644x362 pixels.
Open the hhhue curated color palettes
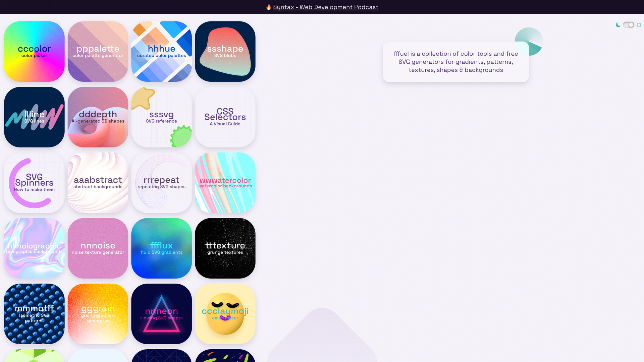pyautogui.click(x=161, y=51)
